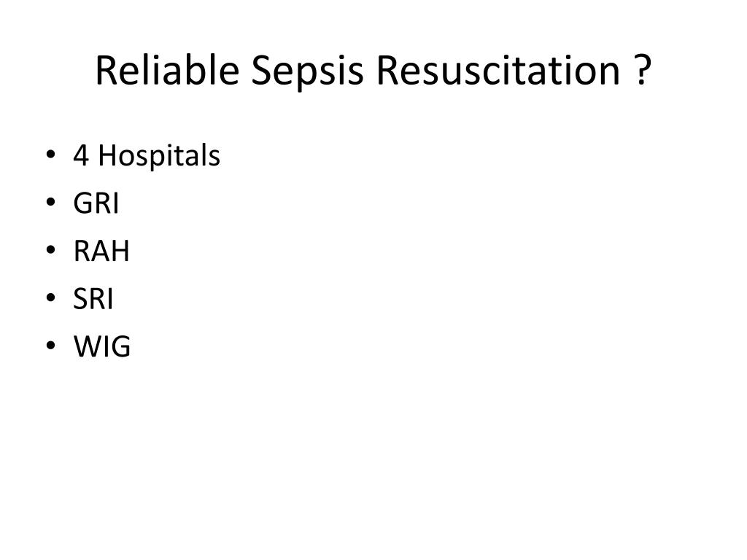
Task: Click the word "Resuscitation" in the title
Action: [498, 70]
